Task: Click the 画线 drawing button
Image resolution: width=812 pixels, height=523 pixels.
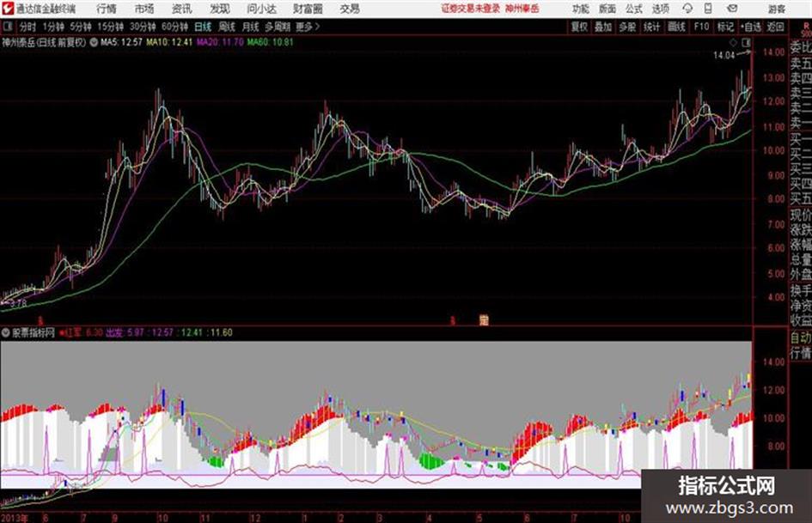Action: click(676, 27)
